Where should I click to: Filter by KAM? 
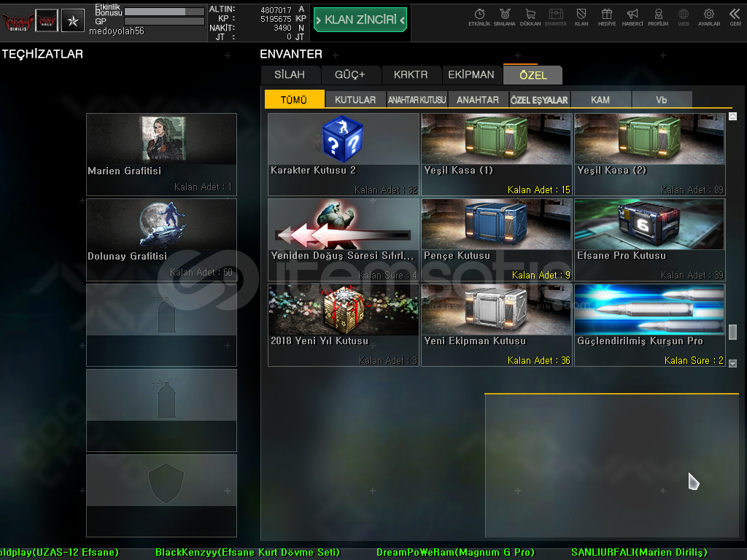600,99
